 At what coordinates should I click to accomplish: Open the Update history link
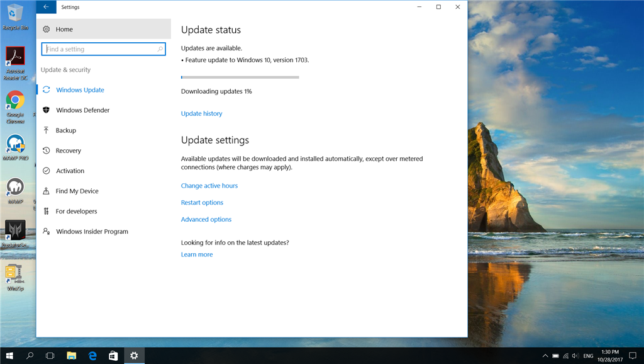(202, 113)
